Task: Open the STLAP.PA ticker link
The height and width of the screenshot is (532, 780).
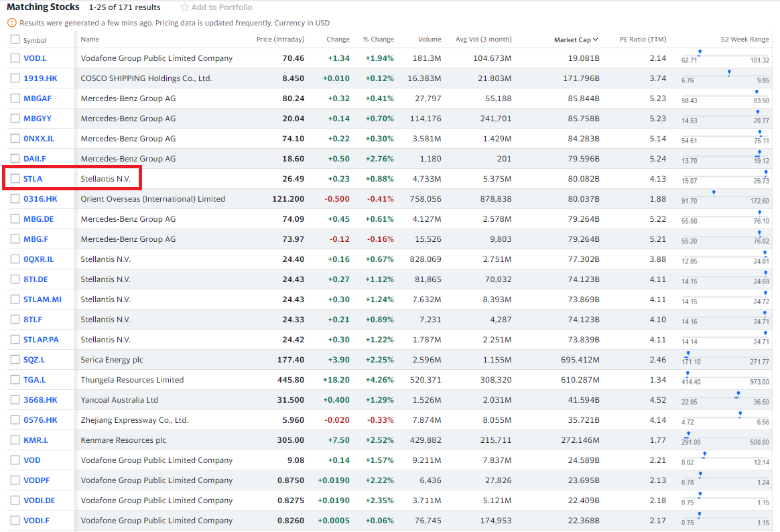Action: tap(41, 340)
